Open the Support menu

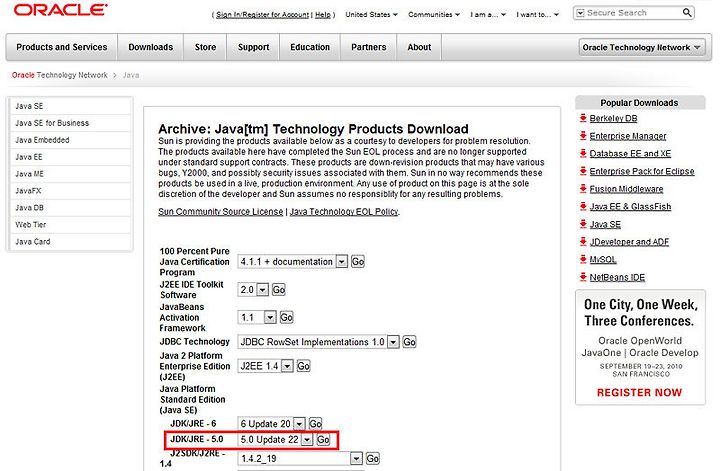tap(253, 47)
